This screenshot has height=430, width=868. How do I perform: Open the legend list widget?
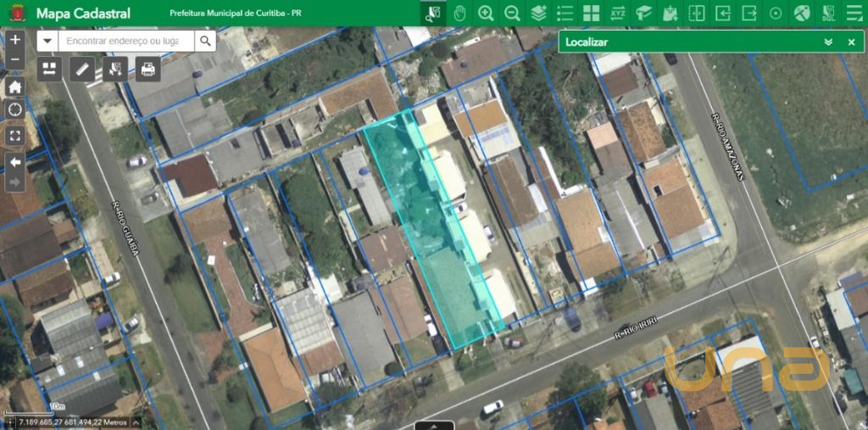(565, 13)
